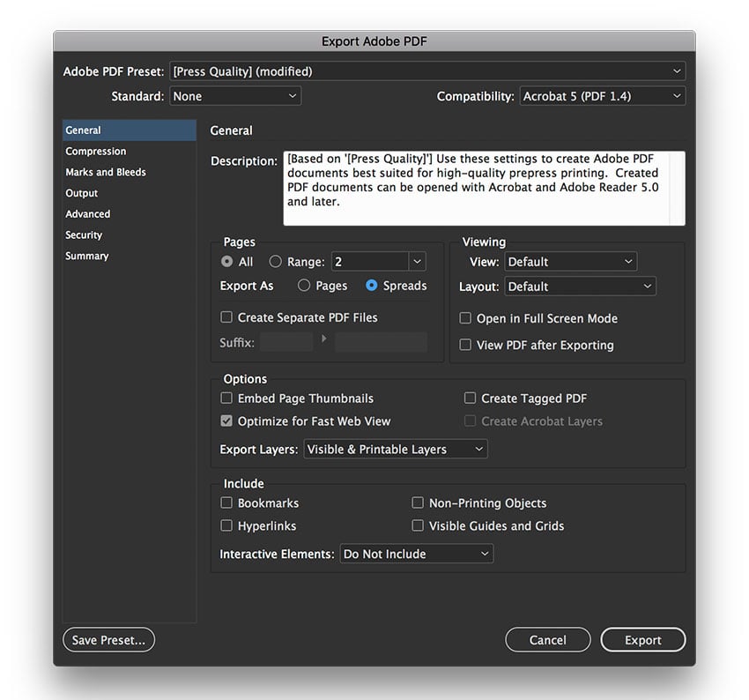Open the Standard dropdown

234,96
